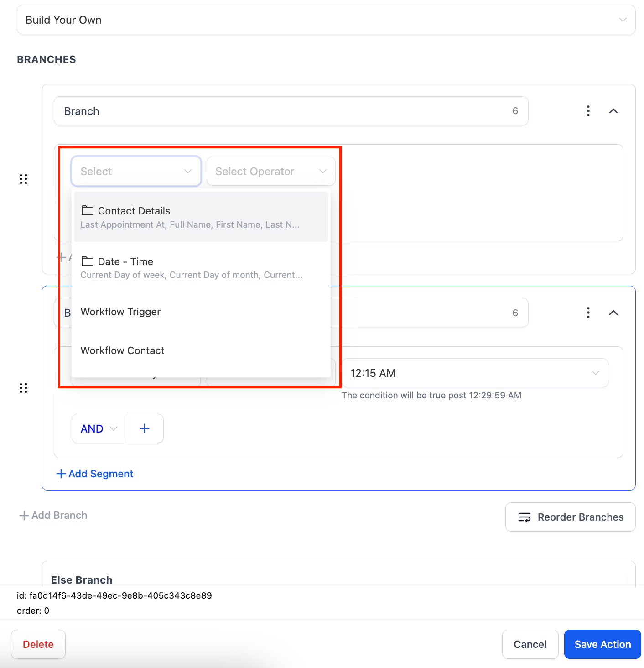Screen dimensions: 644x668
Task: Click the condition true post 12:29:59 AM hint
Action: click(431, 395)
